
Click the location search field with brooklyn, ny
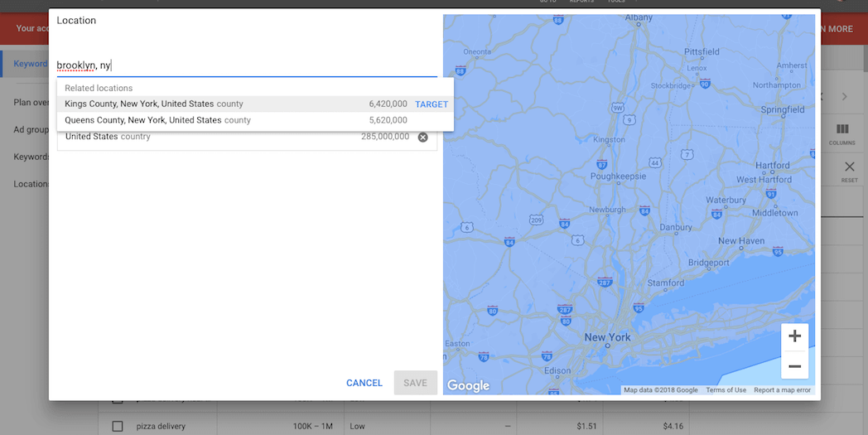tap(247, 65)
